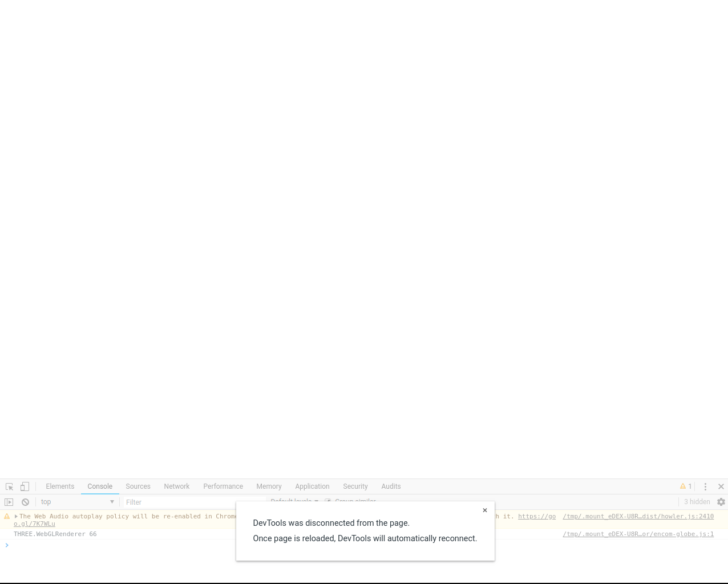Clear console with the ban icon
This screenshot has width=728, height=584.
[x=25, y=502]
